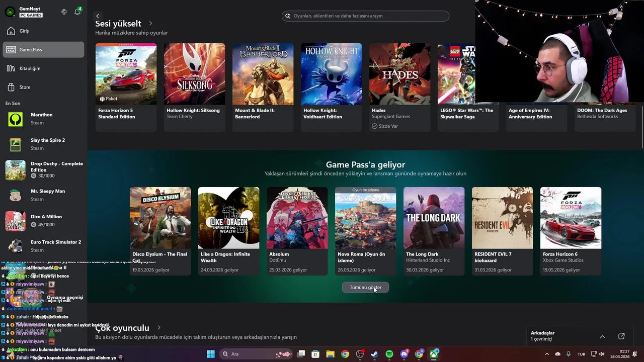Click the Supergiant Games publisher text
The image size is (644, 362).
tap(391, 117)
